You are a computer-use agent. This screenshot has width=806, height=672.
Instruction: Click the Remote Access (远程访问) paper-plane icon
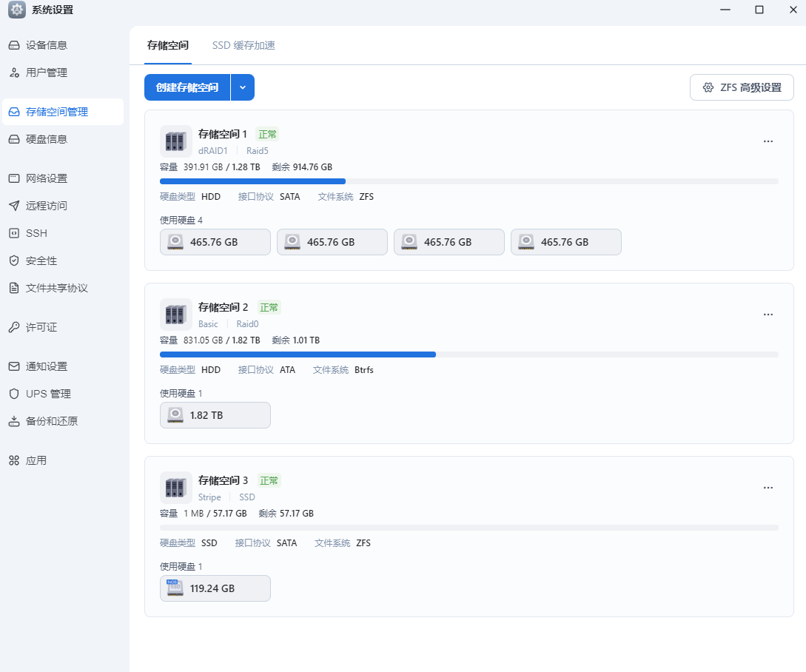point(14,206)
